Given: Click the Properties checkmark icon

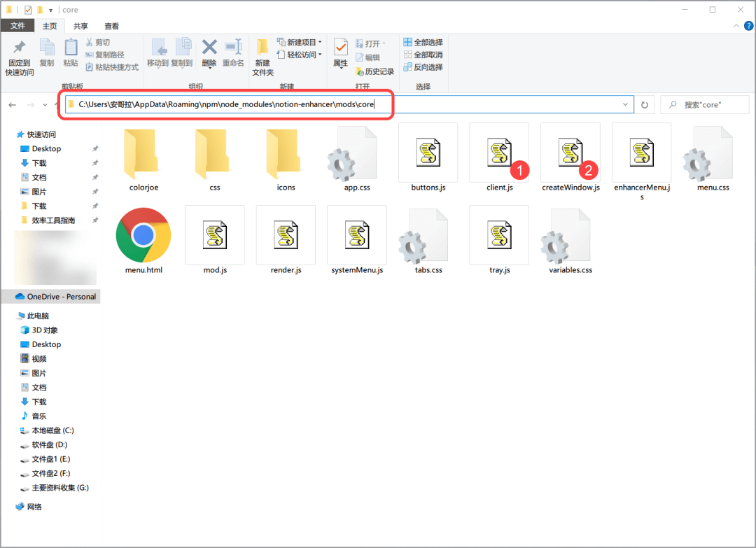Looking at the screenshot, I should [x=340, y=47].
